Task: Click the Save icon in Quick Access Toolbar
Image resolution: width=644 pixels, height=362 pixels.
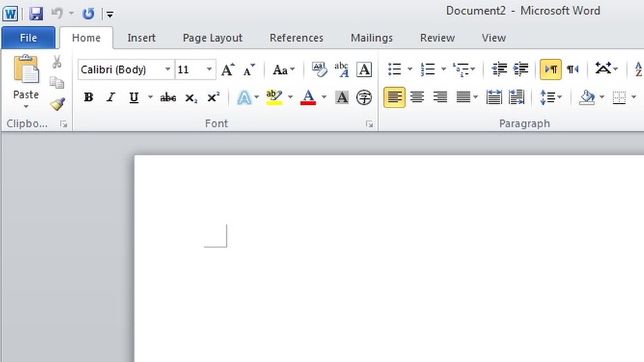Action: 36,14
